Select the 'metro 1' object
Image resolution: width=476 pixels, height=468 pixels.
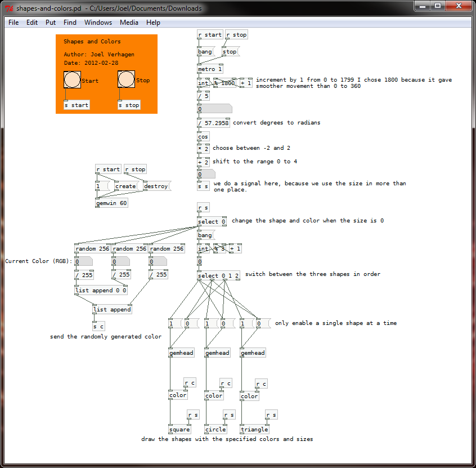point(210,69)
